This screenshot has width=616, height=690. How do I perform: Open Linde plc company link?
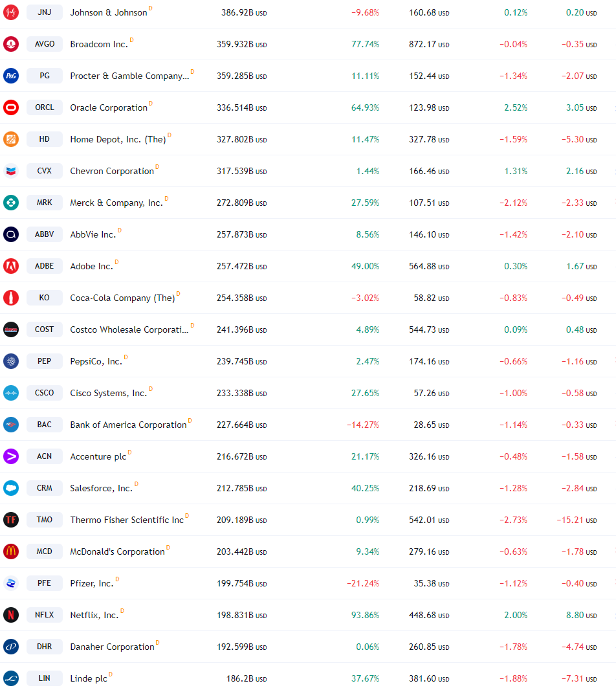pyautogui.click(x=89, y=678)
